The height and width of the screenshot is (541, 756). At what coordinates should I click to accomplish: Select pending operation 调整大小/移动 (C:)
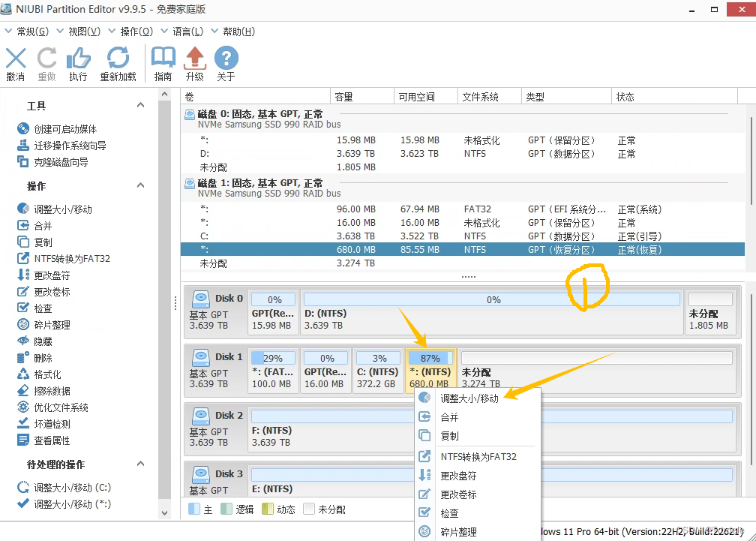tap(64, 488)
